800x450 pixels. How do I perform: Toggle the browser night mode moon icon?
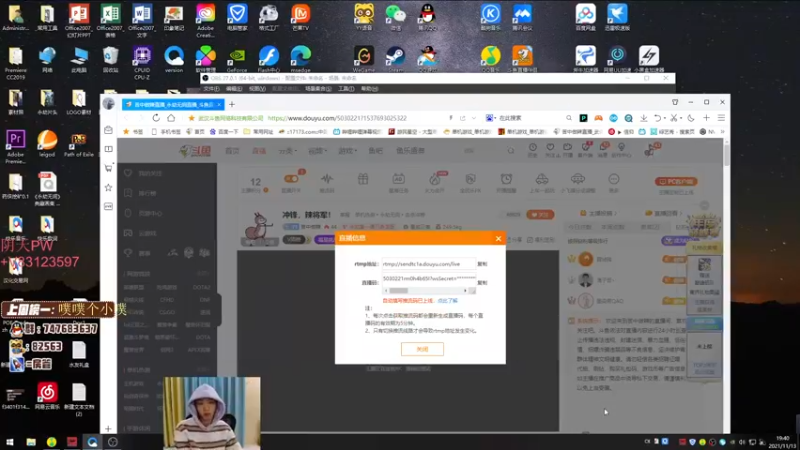691,118
